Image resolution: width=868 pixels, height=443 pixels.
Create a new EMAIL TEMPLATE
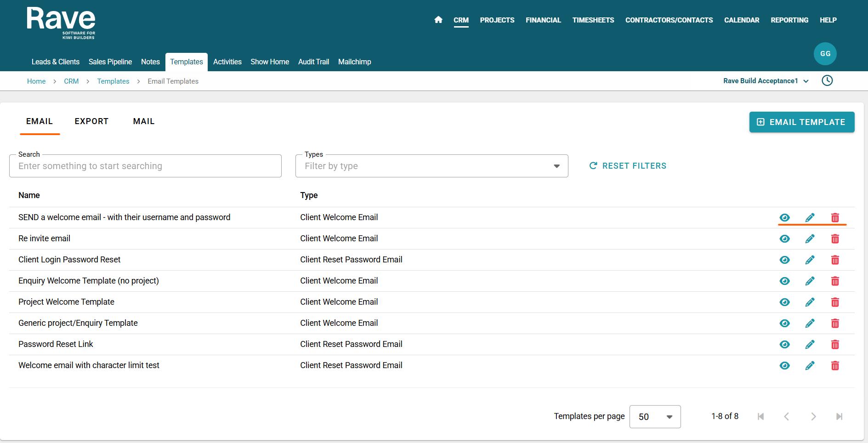coord(802,122)
